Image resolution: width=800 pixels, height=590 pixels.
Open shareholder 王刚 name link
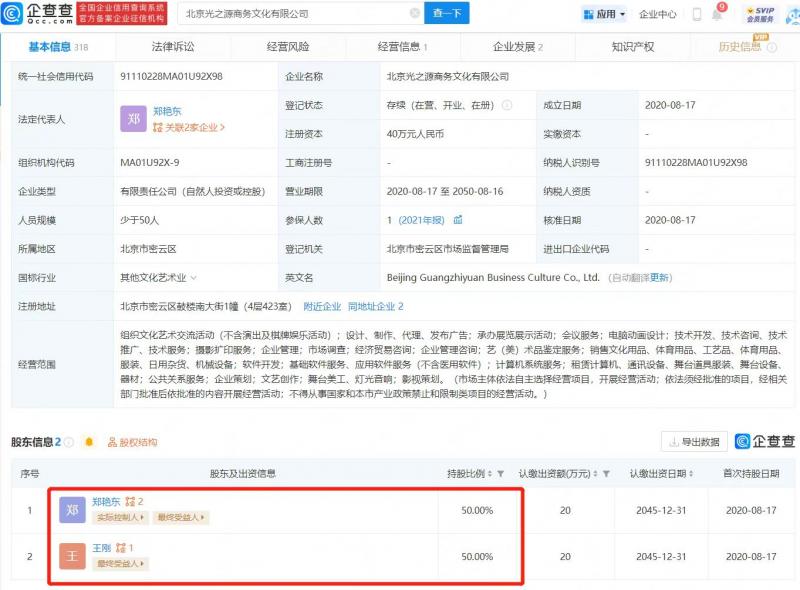(x=102, y=548)
